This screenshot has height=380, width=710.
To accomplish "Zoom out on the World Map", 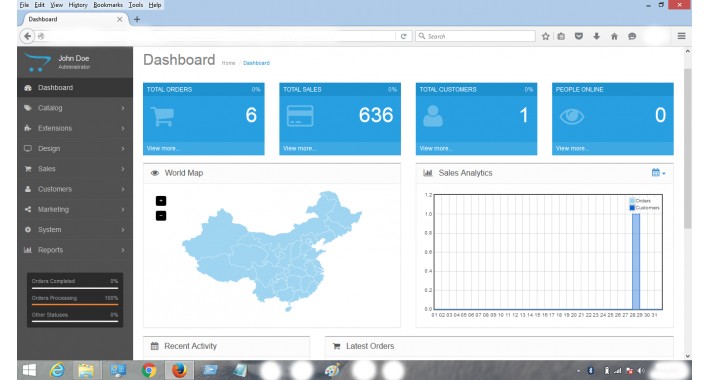I will click(161, 216).
